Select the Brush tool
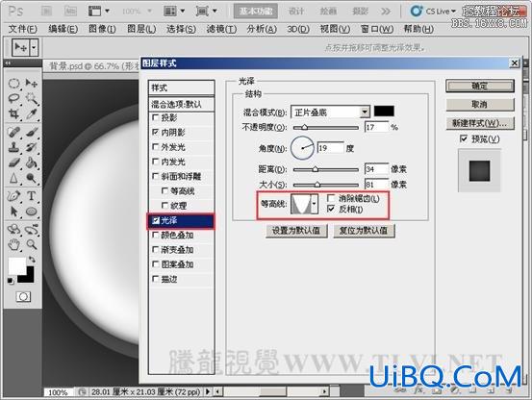Screen dimensions: 532x400 pyautogui.click(x=32, y=132)
